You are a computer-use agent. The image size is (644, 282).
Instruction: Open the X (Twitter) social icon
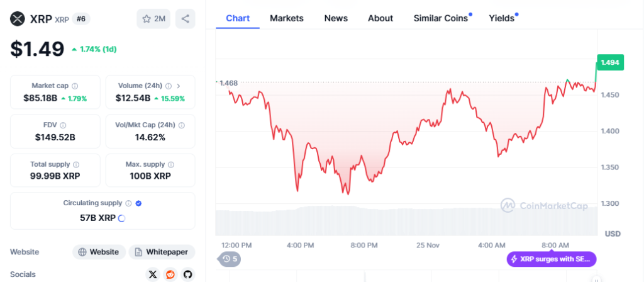[x=153, y=274]
